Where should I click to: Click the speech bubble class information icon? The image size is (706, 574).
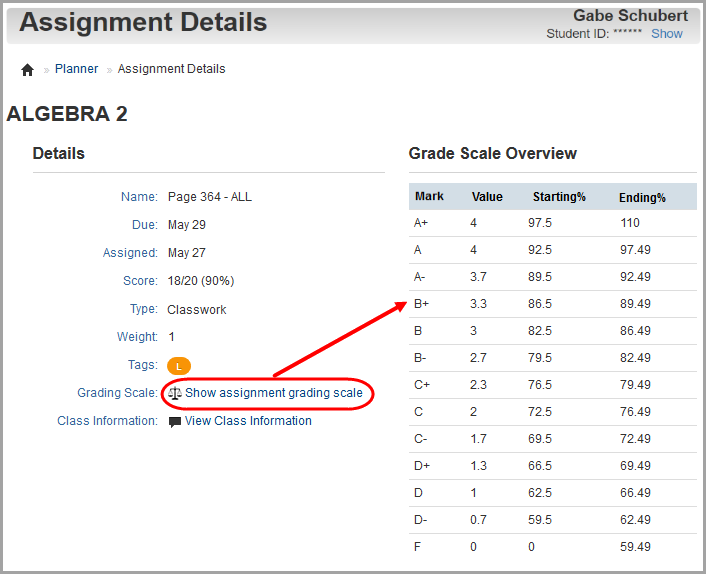(175, 422)
